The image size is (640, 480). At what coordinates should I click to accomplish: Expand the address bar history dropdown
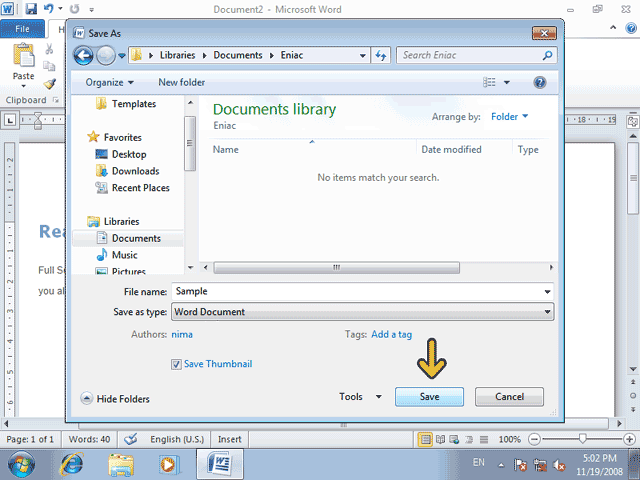362,56
